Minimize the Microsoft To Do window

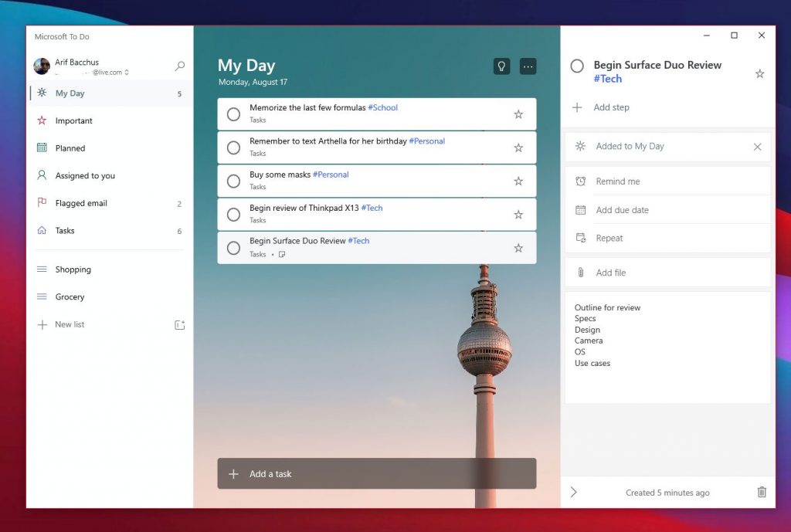(x=707, y=36)
